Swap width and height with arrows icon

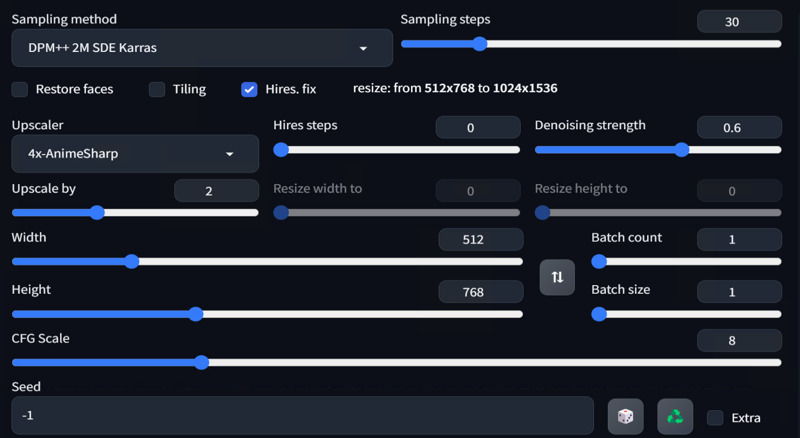[557, 277]
